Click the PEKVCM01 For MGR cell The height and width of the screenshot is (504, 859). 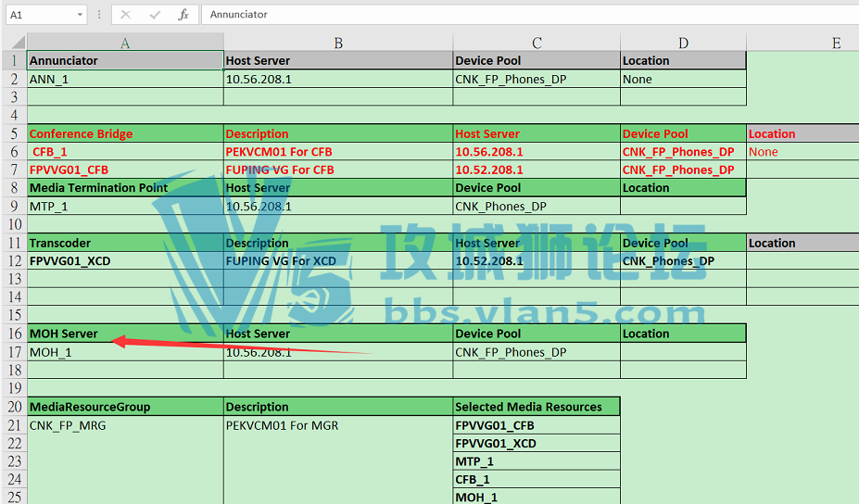click(x=338, y=425)
